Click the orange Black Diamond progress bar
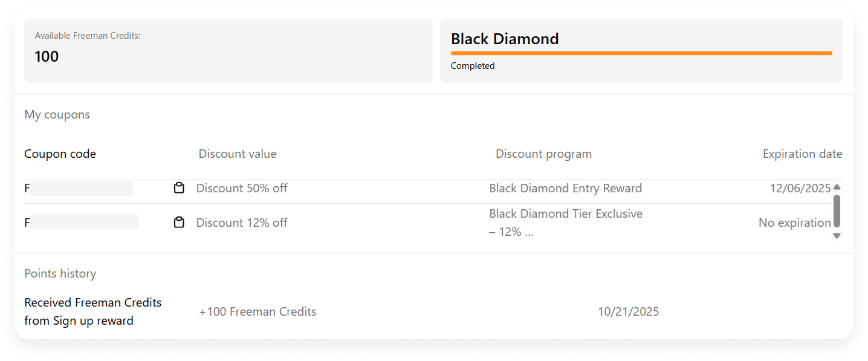The image size is (868, 361). pyautogui.click(x=641, y=53)
